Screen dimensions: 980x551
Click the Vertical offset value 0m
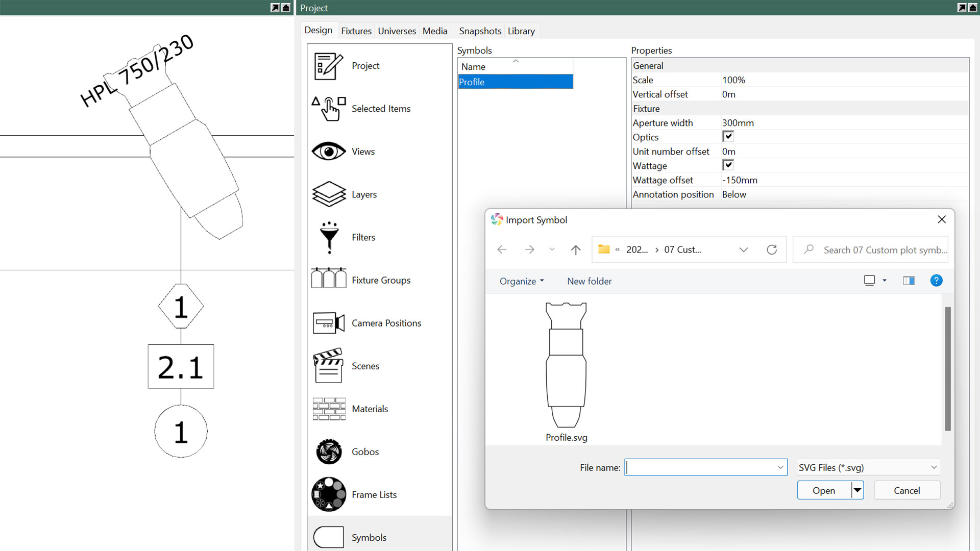[728, 94]
